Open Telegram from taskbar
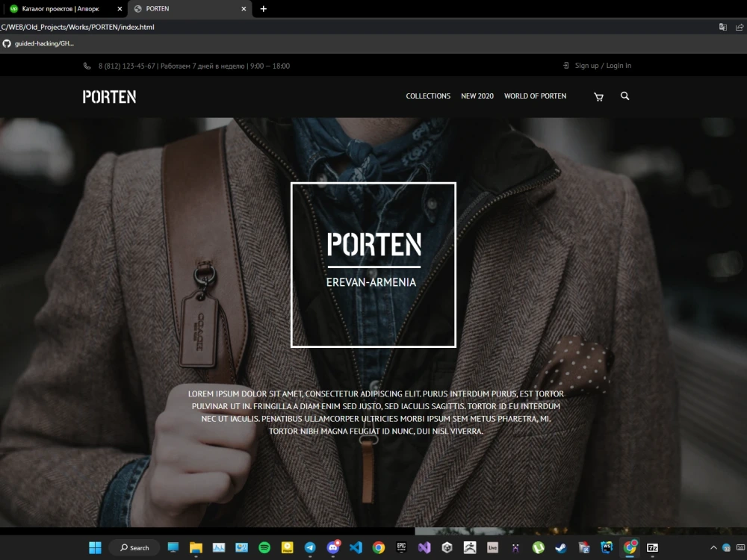Image resolution: width=747 pixels, height=560 pixels. coord(310,547)
